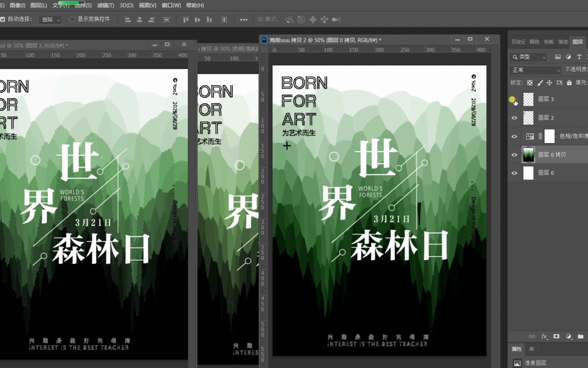The height and width of the screenshot is (368, 588).
Task: Click 图层 0 拷贝 forest thumbnail
Action: pos(528,154)
